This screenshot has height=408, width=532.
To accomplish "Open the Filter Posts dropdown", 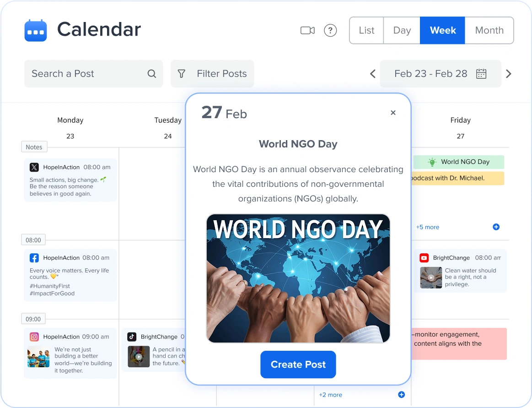I will pyautogui.click(x=212, y=74).
